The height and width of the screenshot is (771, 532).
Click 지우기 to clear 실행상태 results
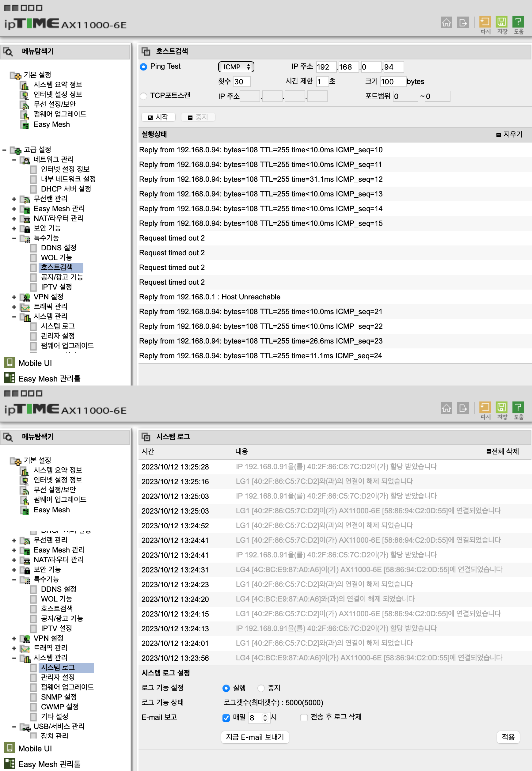(509, 134)
